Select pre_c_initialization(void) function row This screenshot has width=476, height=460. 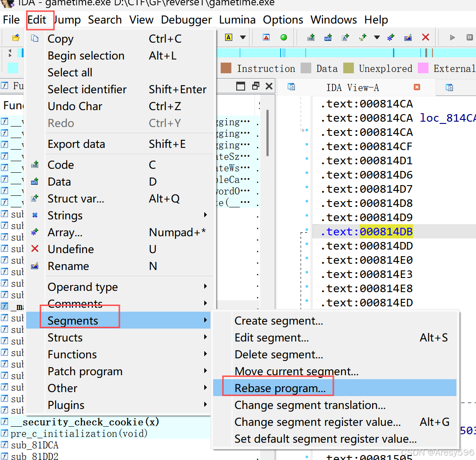click(79, 433)
